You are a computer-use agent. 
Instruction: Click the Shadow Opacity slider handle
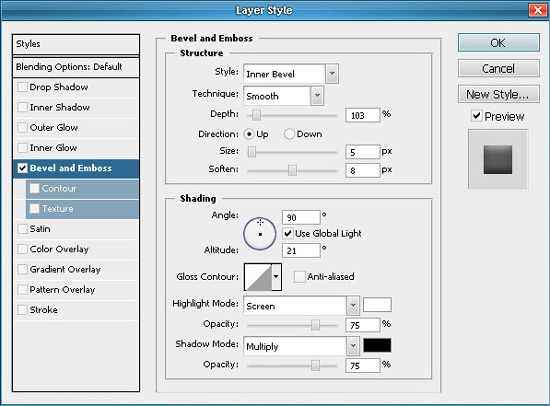315,366
